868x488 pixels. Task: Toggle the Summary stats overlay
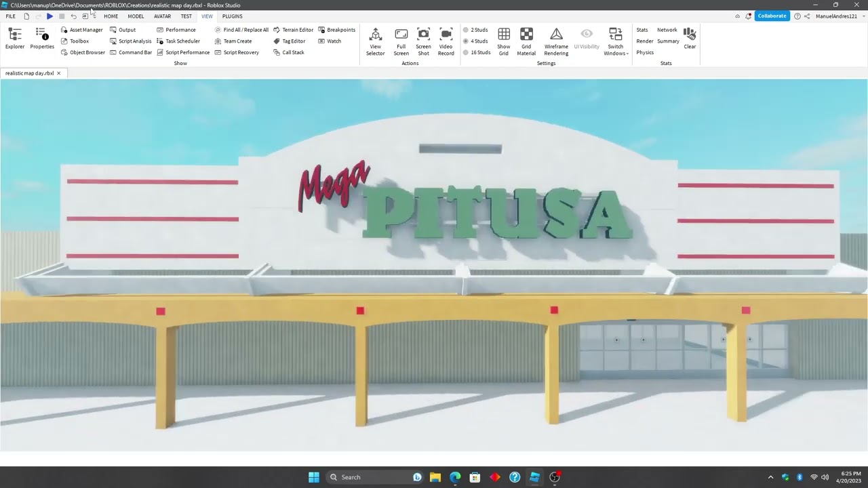click(668, 41)
